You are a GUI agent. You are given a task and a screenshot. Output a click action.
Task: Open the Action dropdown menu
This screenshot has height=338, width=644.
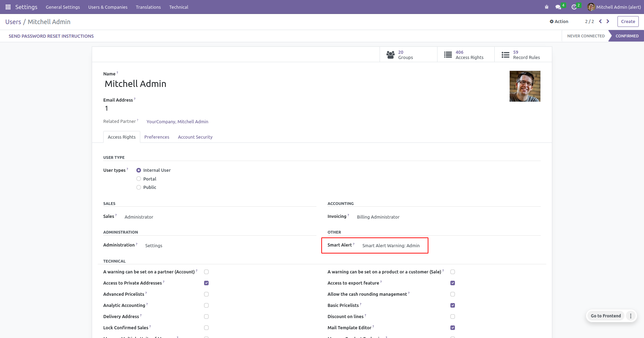(x=559, y=22)
